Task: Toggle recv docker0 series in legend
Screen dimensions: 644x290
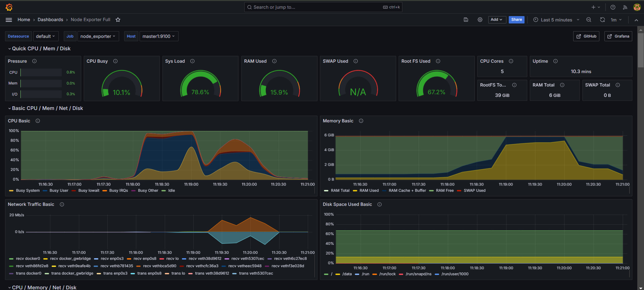Action: (28, 258)
